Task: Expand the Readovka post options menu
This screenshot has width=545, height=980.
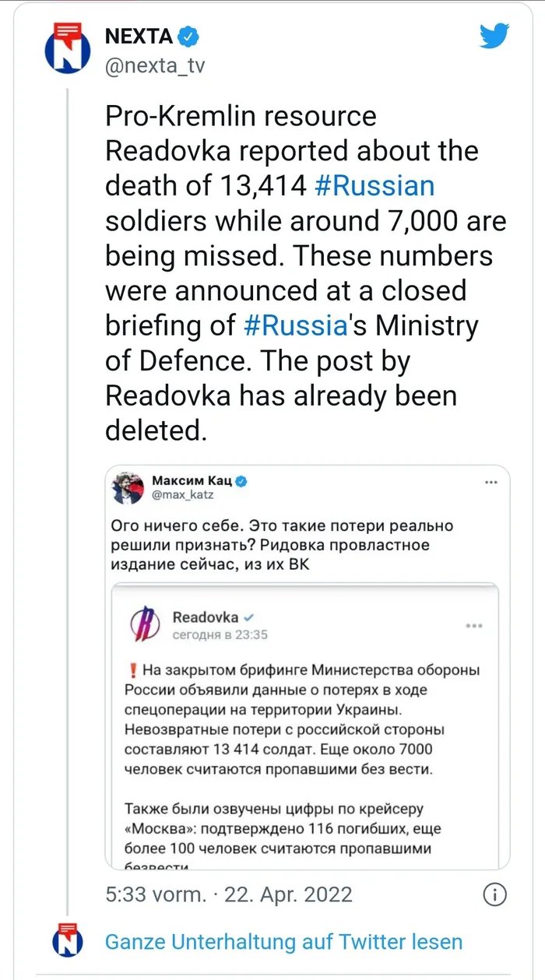Action: pos(474,625)
